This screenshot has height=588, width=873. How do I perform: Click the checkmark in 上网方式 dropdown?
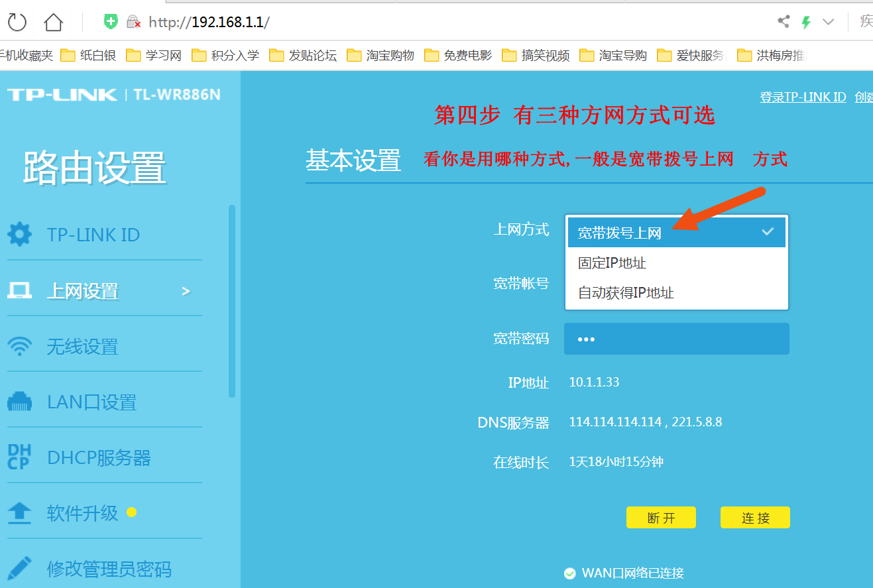point(768,232)
